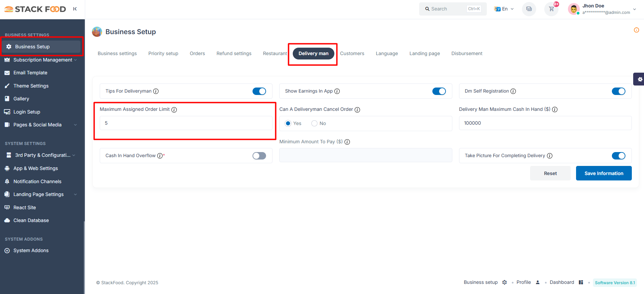Switch to the Orders tab
This screenshot has height=294, width=644.
[197, 53]
